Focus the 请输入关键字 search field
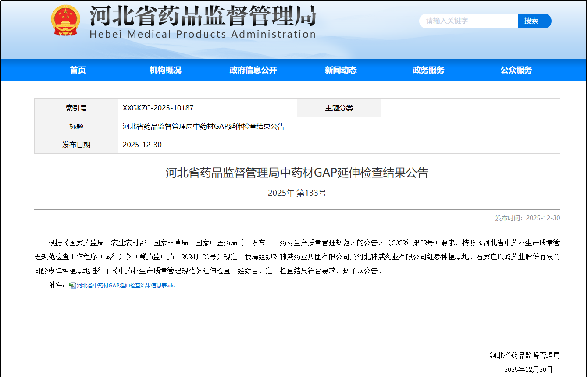This screenshot has height=378, width=588. (468, 21)
